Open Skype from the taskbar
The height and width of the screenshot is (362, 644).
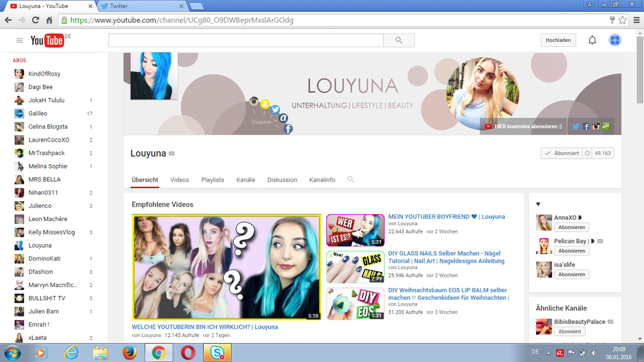pyautogui.click(x=217, y=352)
